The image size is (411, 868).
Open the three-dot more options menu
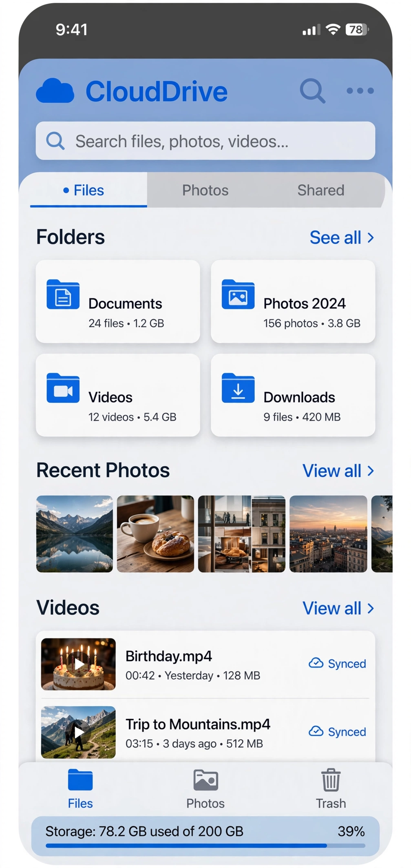click(x=360, y=91)
